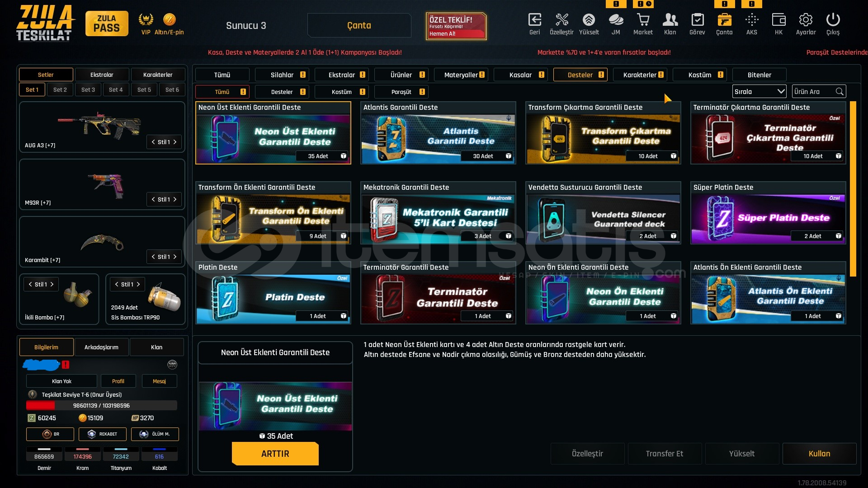Click the Yükselt upgrade icon
The image size is (868, 488).
(x=589, y=20)
